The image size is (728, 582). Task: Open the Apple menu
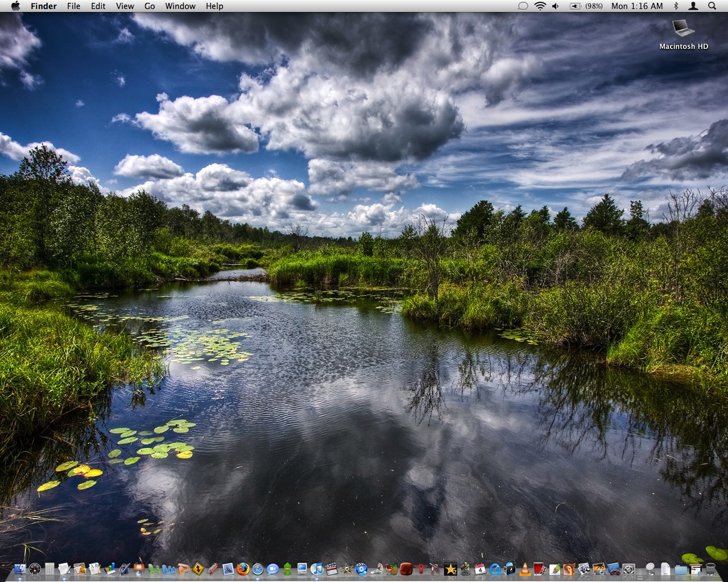click(15, 6)
